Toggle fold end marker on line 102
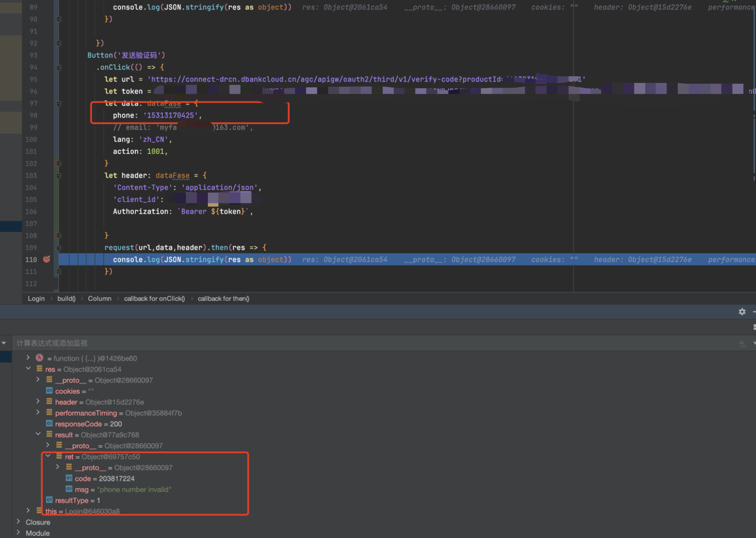Image resolution: width=756 pixels, height=538 pixels. [x=58, y=163]
